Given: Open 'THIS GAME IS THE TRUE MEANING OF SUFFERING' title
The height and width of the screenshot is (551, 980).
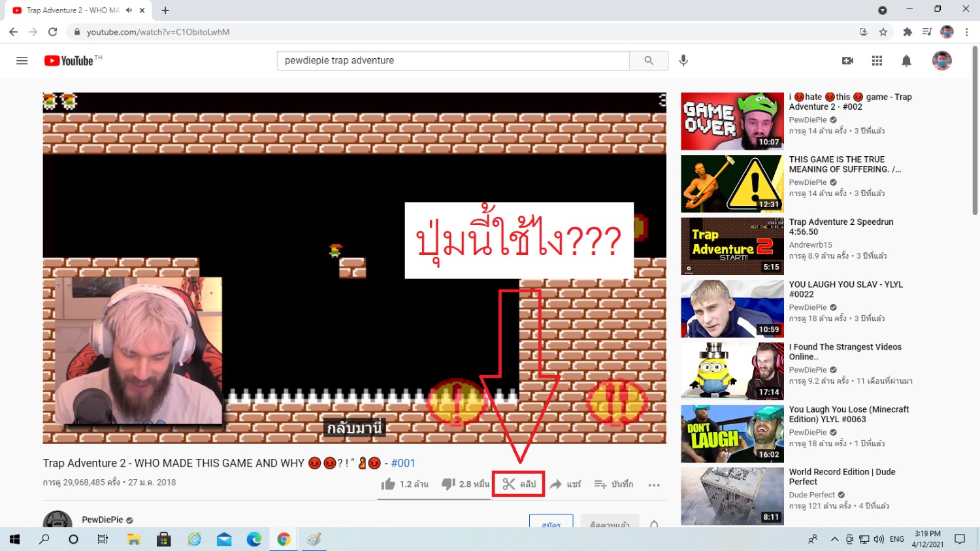Looking at the screenshot, I should click(845, 165).
